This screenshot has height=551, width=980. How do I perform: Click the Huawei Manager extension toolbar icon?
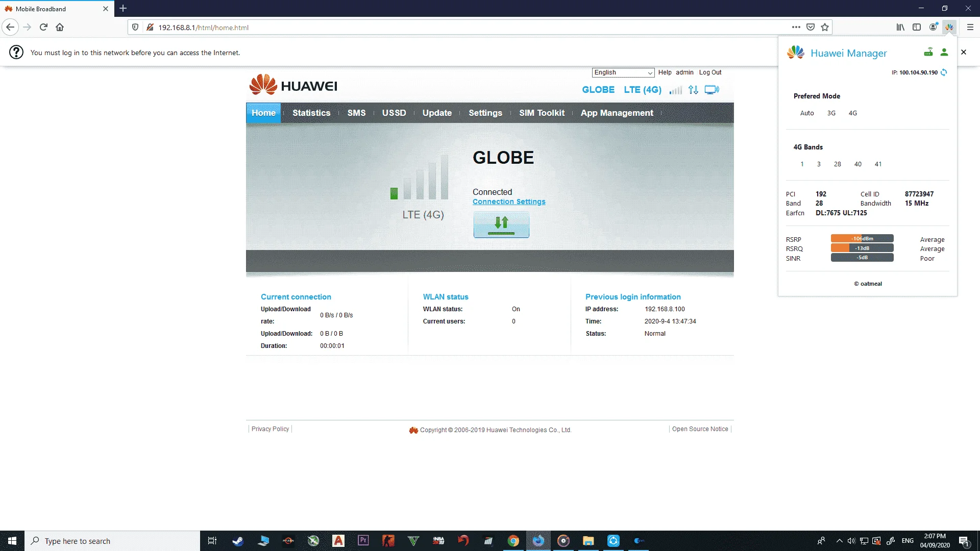949,27
